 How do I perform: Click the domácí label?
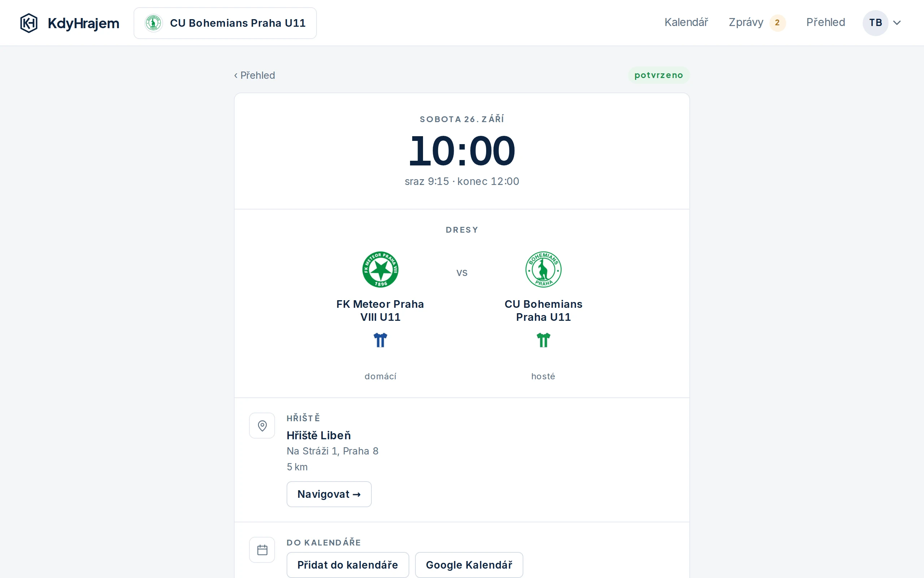click(380, 376)
